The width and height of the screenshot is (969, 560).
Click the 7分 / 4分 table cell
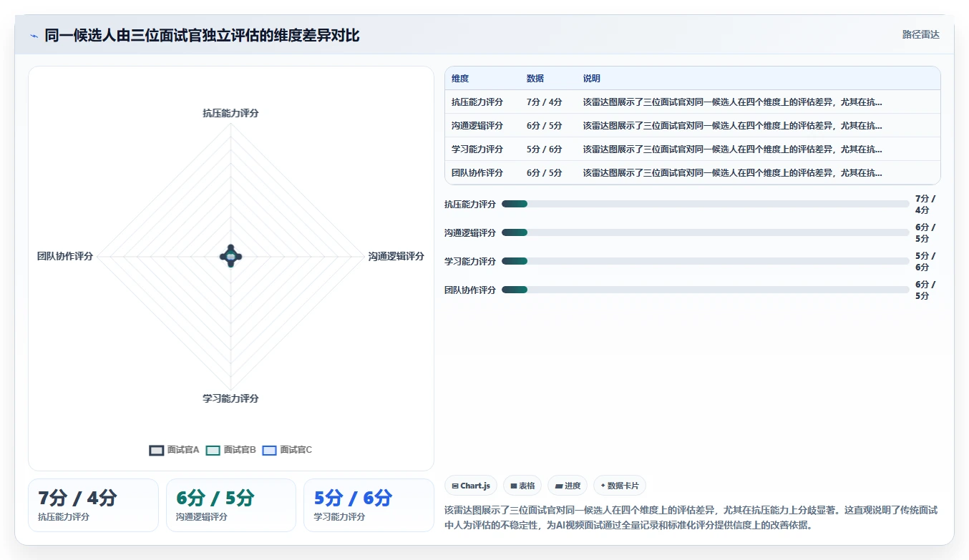pyautogui.click(x=545, y=102)
